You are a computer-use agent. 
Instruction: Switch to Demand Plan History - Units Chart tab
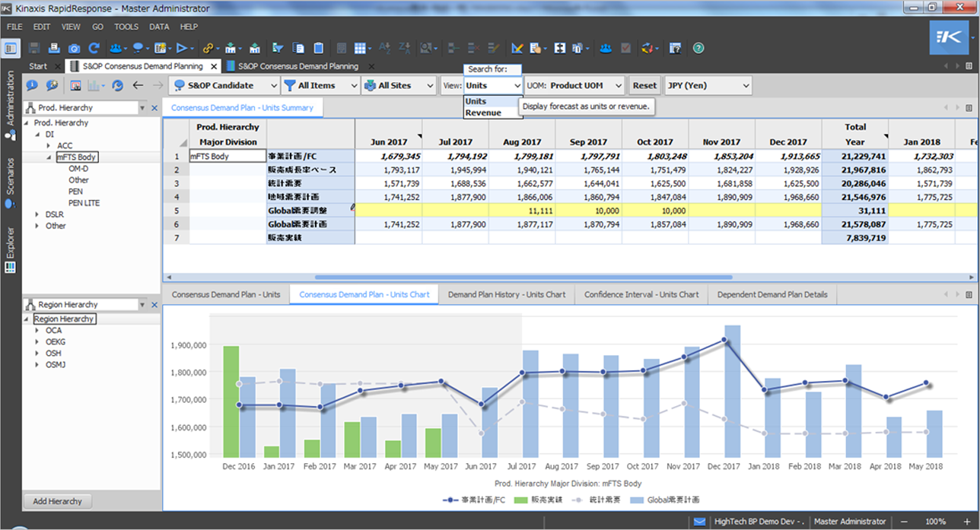[x=507, y=294]
